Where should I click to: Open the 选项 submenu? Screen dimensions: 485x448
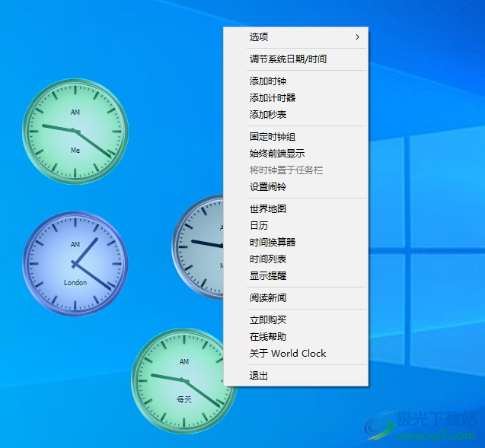[x=295, y=37]
